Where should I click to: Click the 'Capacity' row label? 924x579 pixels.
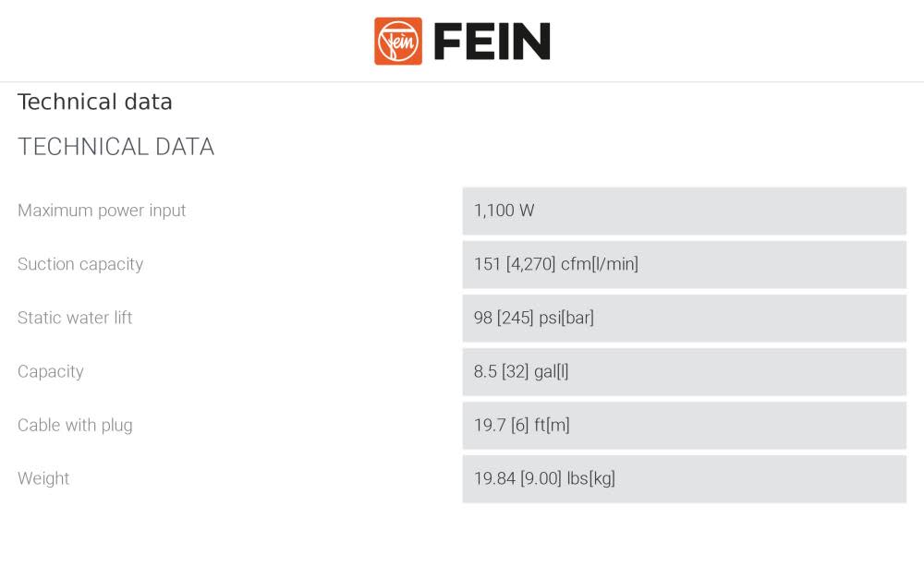coord(51,371)
